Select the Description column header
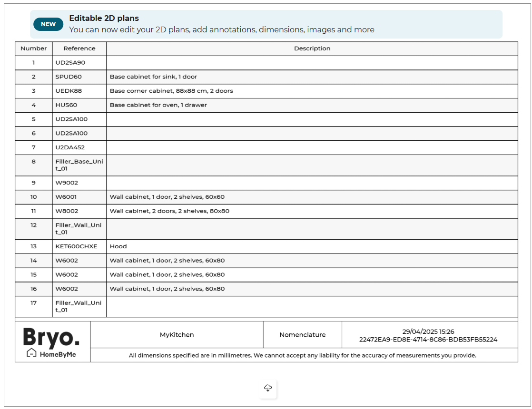The width and height of the screenshot is (532, 409). click(312, 49)
